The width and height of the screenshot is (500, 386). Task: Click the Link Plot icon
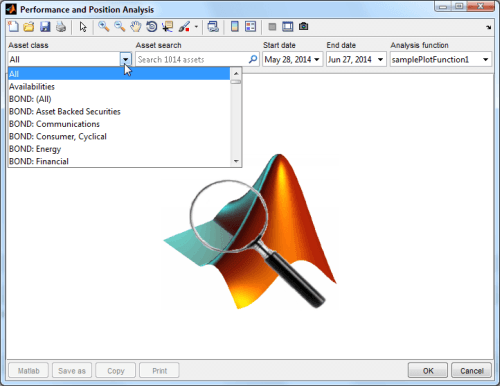click(213, 27)
